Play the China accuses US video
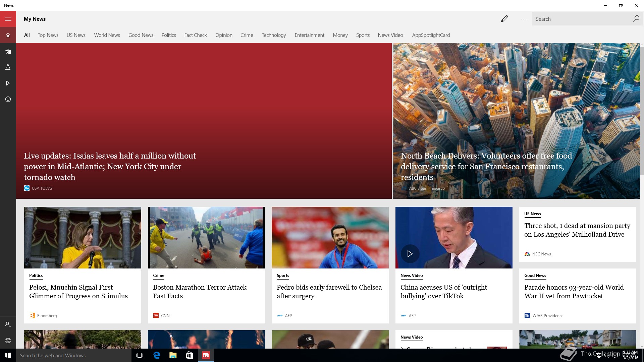 point(410,254)
